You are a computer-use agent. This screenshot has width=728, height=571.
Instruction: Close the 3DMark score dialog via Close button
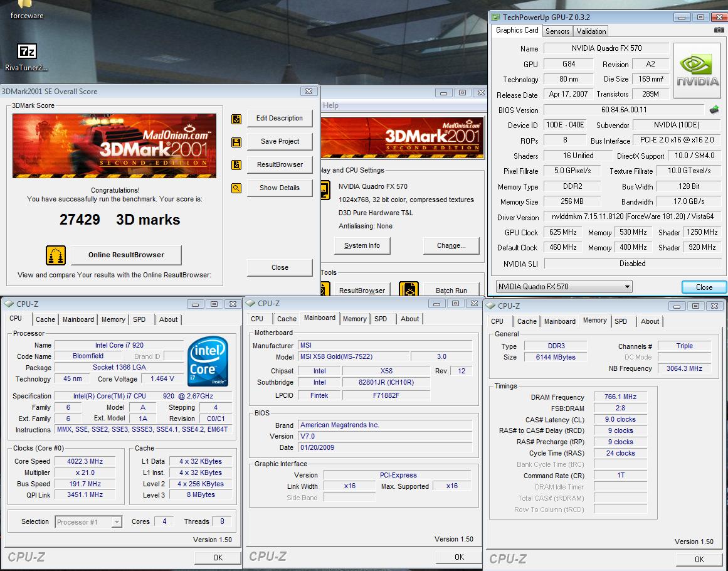(x=280, y=267)
